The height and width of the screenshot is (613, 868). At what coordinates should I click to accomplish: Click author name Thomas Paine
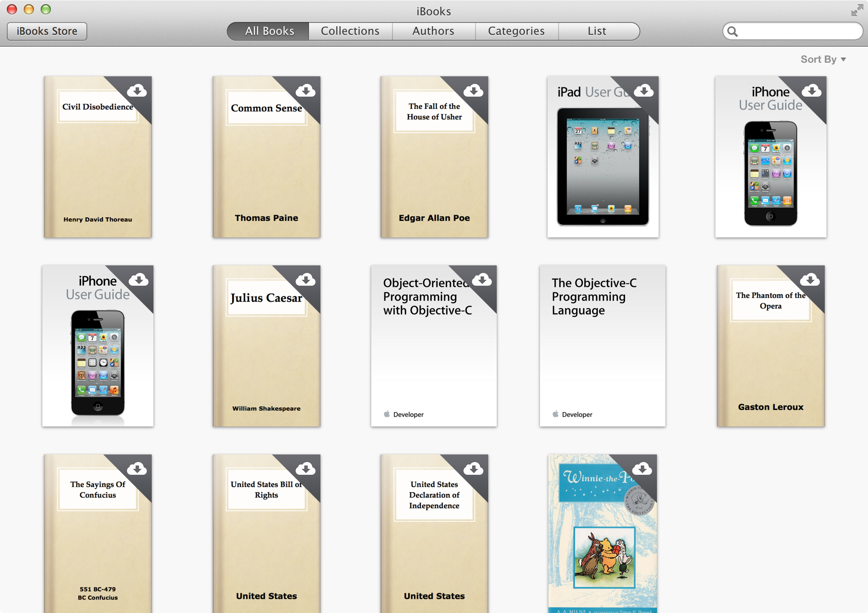coord(267,218)
